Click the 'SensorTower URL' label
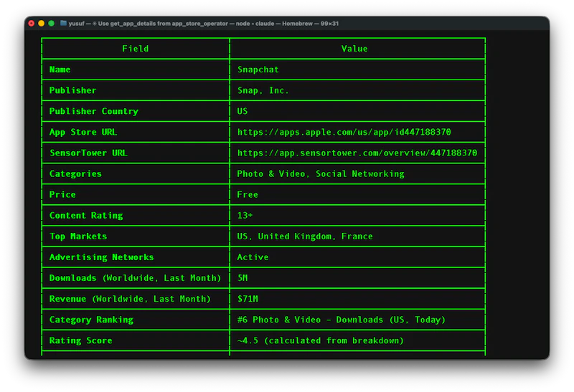Screen dimensions: 574x392 (x=88, y=153)
